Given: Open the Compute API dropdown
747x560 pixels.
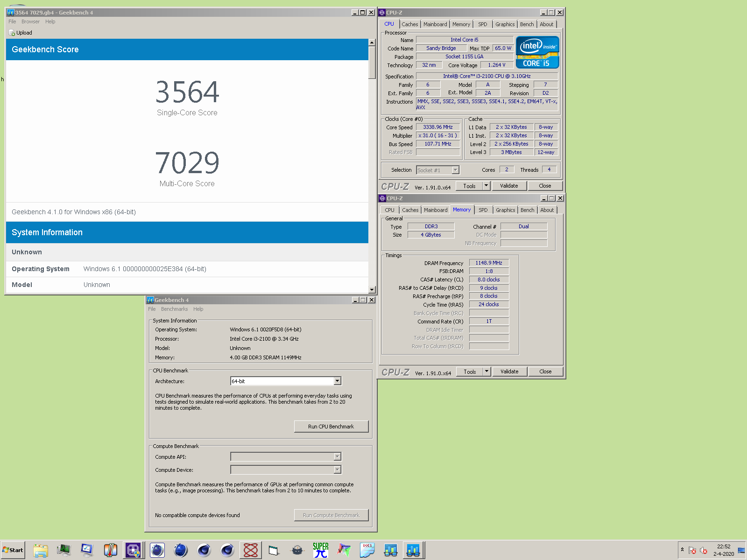Looking at the screenshot, I should [x=286, y=457].
